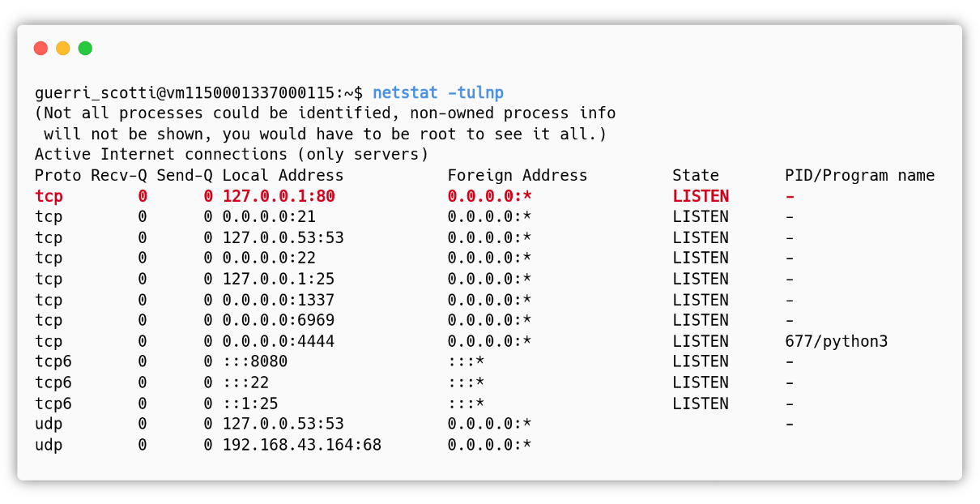Click the blue netstat -tulnp command
The image size is (980, 504).
(438, 92)
